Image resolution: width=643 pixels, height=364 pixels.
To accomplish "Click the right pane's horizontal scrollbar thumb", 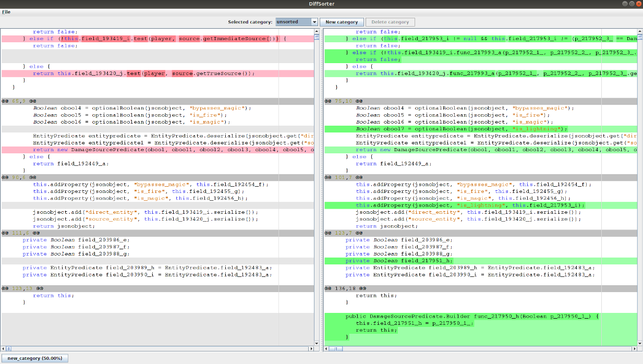I will click(x=336, y=348).
